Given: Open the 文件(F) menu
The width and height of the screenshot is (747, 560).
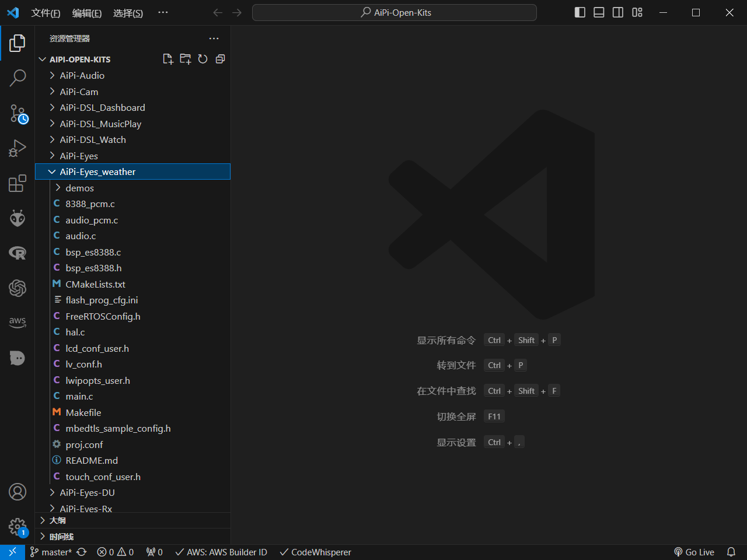Looking at the screenshot, I should (46, 13).
